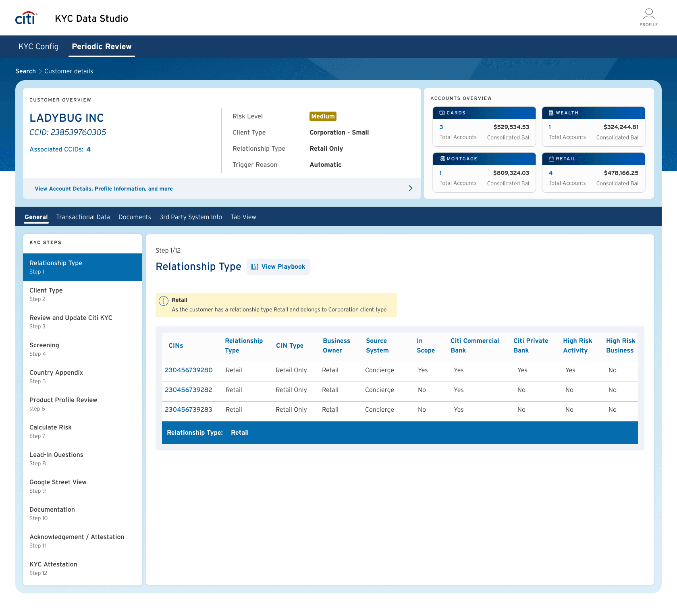Screen dimensions: 677x616
Task: Open CIN 230456739282 link
Action: 189,390
